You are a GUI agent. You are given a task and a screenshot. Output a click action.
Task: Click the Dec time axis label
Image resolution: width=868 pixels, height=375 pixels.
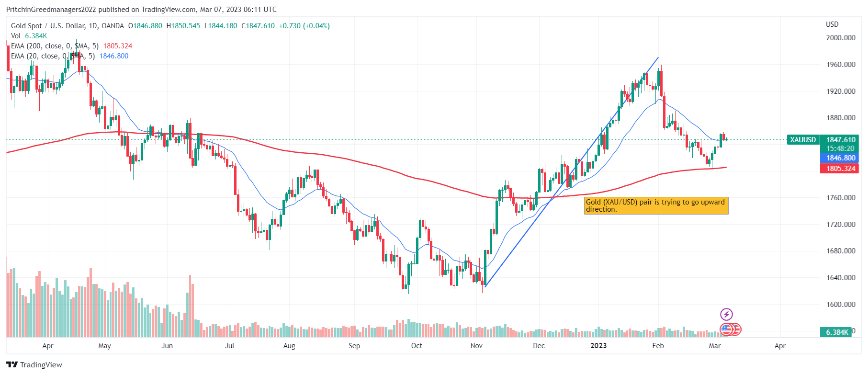click(x=539, y=346)
